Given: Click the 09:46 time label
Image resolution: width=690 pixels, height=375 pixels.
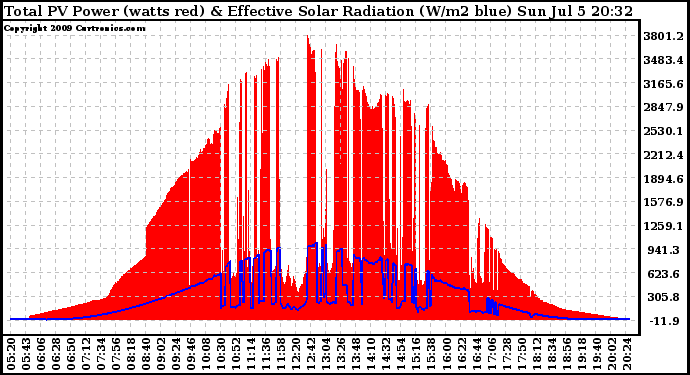Looking at the screenshot, I should click(191, 354).
